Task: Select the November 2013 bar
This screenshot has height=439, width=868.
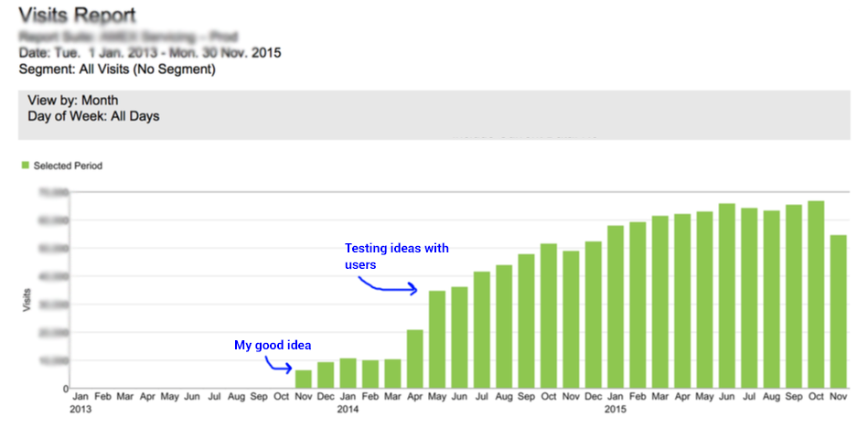Action: coord(304,380)
